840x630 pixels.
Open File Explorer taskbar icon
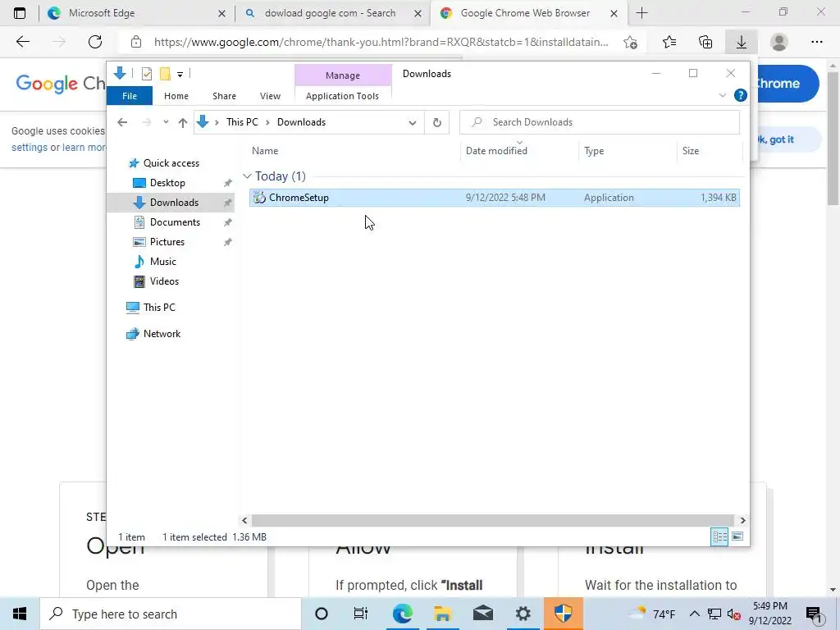[x=442, y=614]
